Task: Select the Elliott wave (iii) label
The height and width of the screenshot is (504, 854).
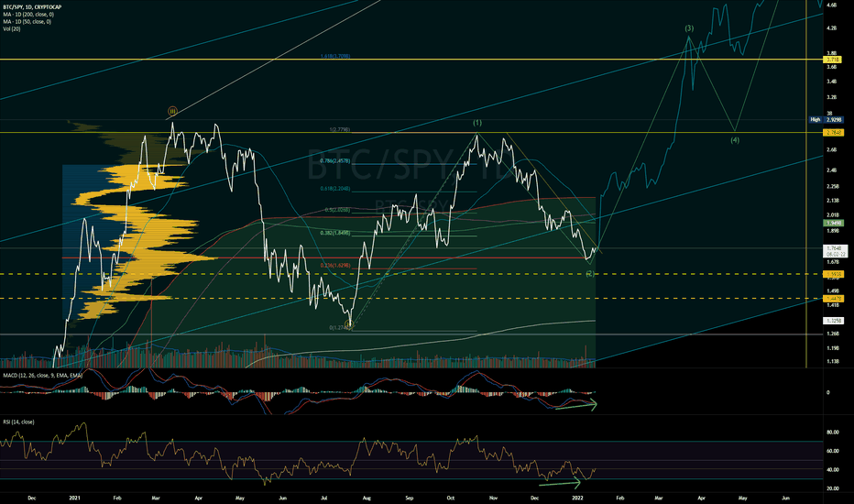Action: coord(172,111)
